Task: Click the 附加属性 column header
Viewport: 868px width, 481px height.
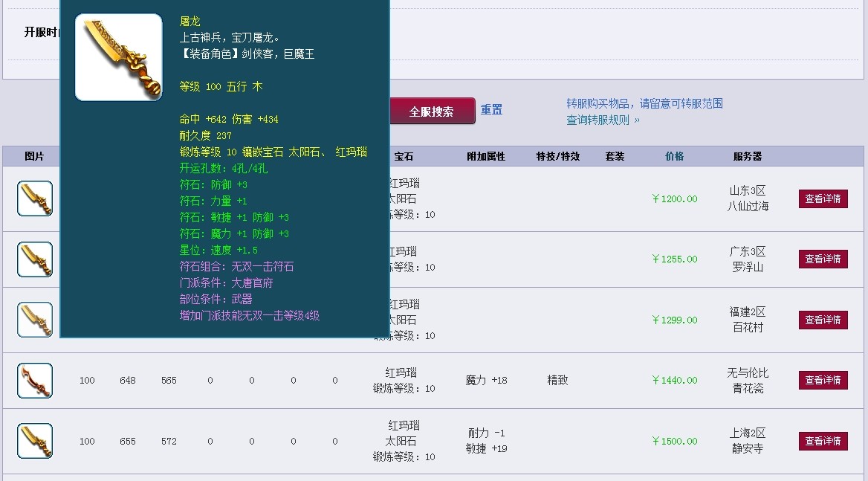Action: (486, 156)
